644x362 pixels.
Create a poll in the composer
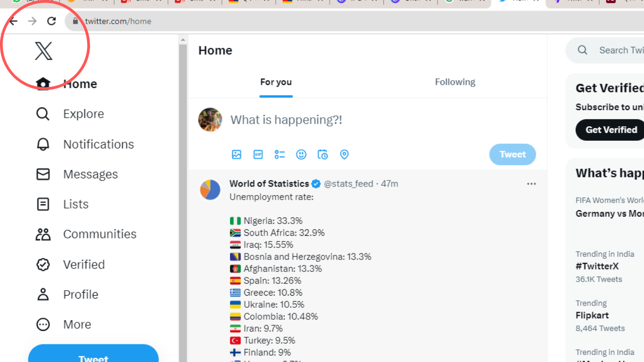point(280,154)
